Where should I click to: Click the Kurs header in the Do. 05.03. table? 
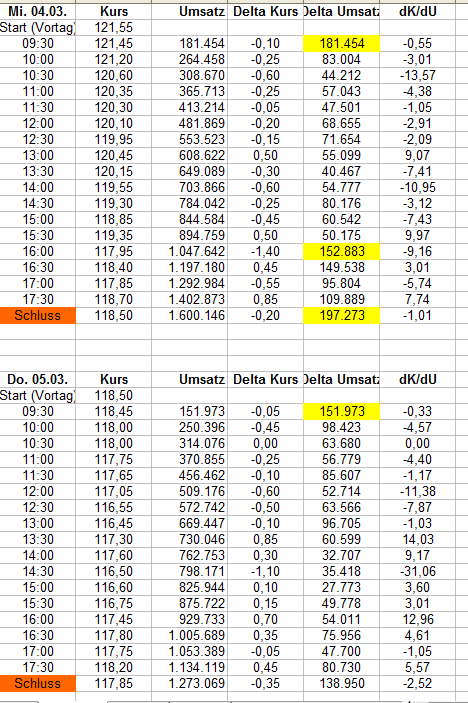click(x=113, y=379)
